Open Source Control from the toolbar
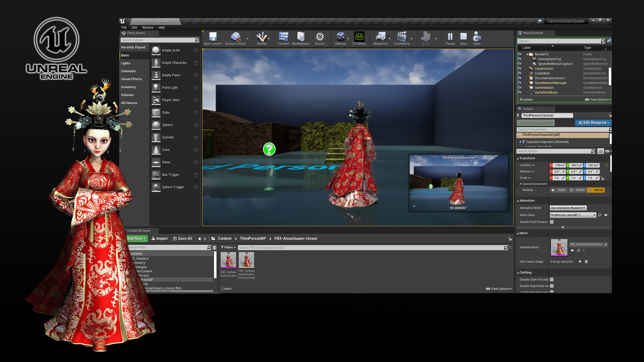This screenshot has height=362, width=644. pyautogui.click(x=235, y=37)
